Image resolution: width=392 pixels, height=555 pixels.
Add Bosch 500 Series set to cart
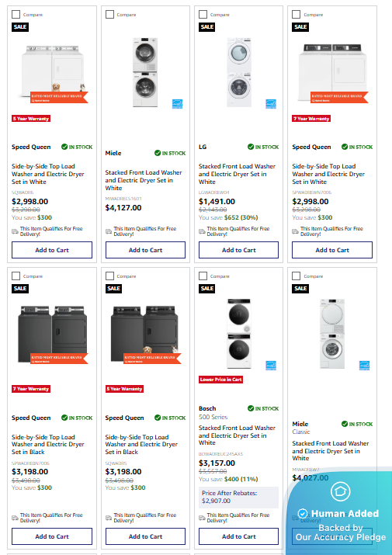(x=238, y=536)
